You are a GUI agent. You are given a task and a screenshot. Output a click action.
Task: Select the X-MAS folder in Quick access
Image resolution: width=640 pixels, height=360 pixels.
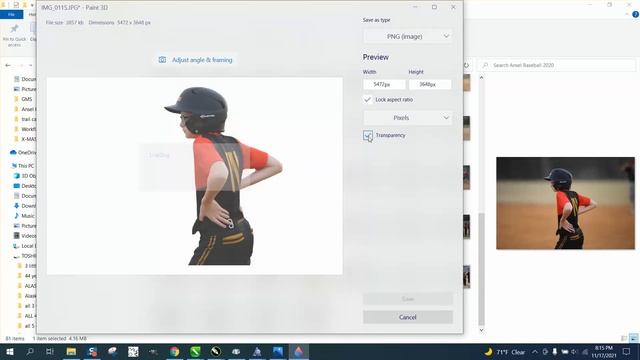tap(25, 139)
